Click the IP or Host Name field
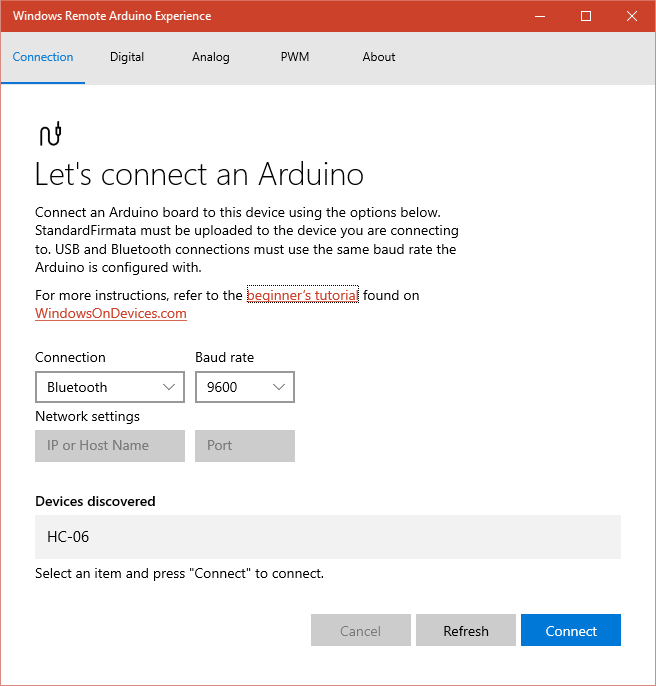Image resolution: width=656 pixels, height=686 pixels. click(110, 446)
